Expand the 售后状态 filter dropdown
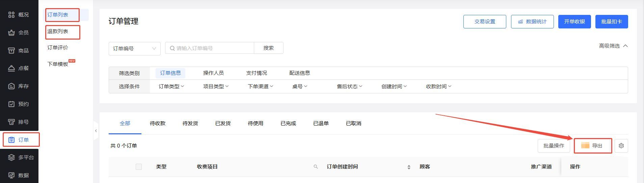The height and width of the screenshot is (183, 644). click(x=350, y=87)
